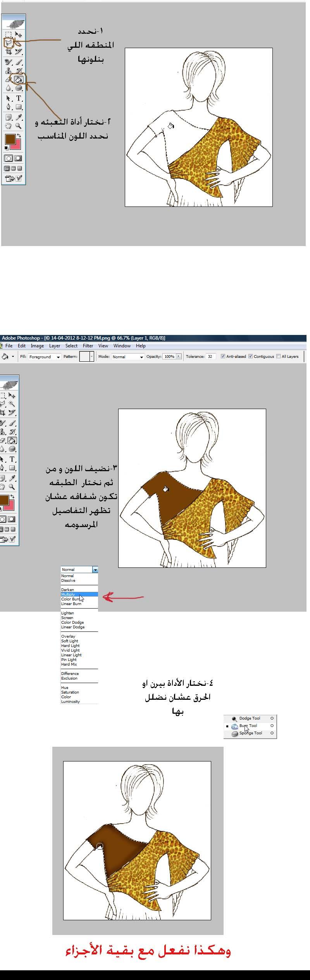Select the Eyedropper tool in the top toolbox
The height and width of the screenshot is (980, 310).
coord(18,117)
